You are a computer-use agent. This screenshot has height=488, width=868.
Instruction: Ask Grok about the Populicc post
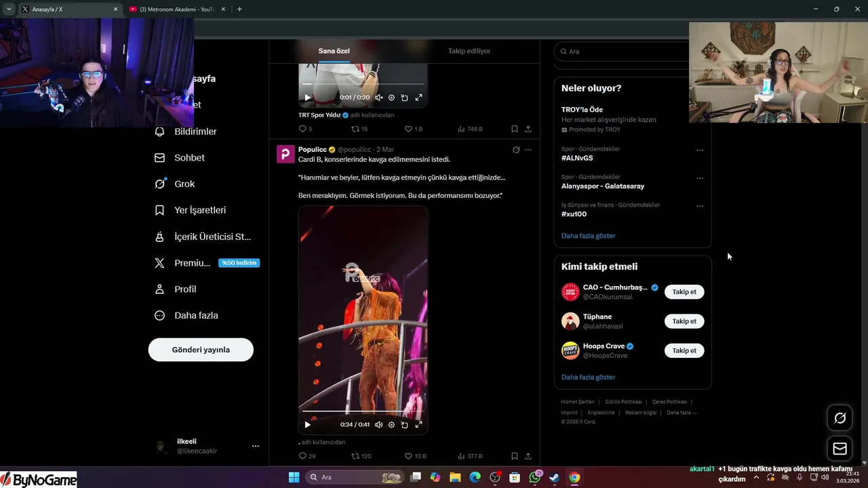tap(516, 149)
